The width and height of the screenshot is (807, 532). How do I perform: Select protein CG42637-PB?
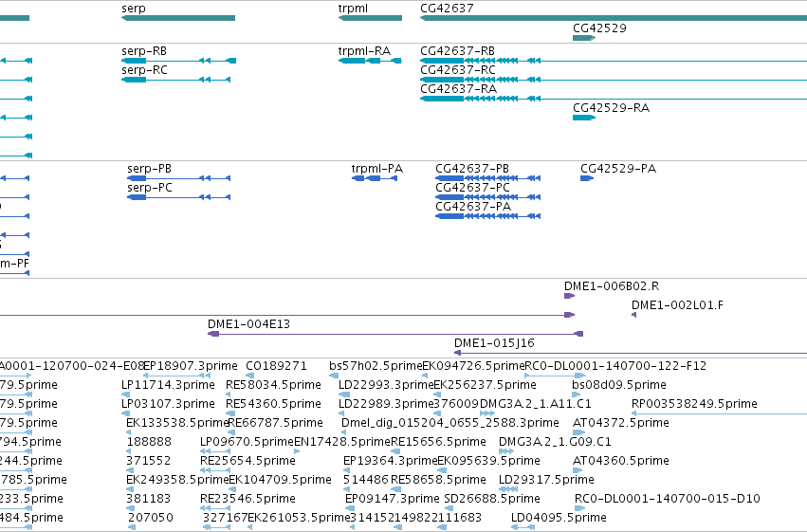472,169
